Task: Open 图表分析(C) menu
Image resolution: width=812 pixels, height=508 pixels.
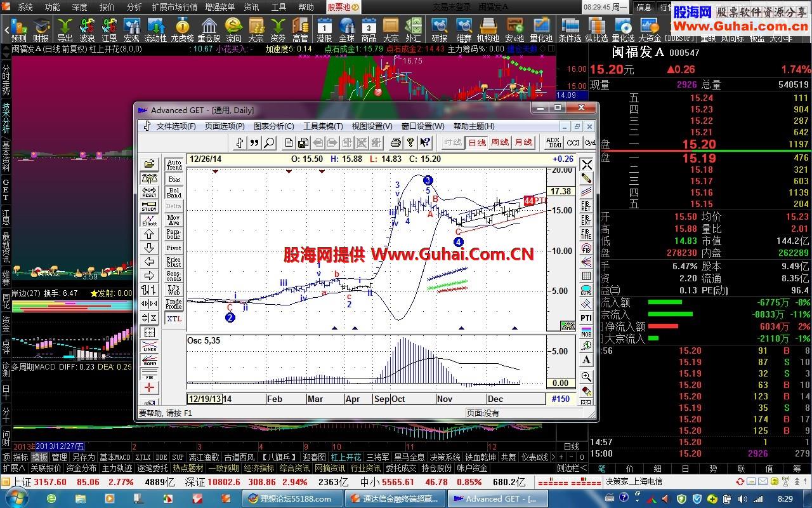Action: point(274,126)
